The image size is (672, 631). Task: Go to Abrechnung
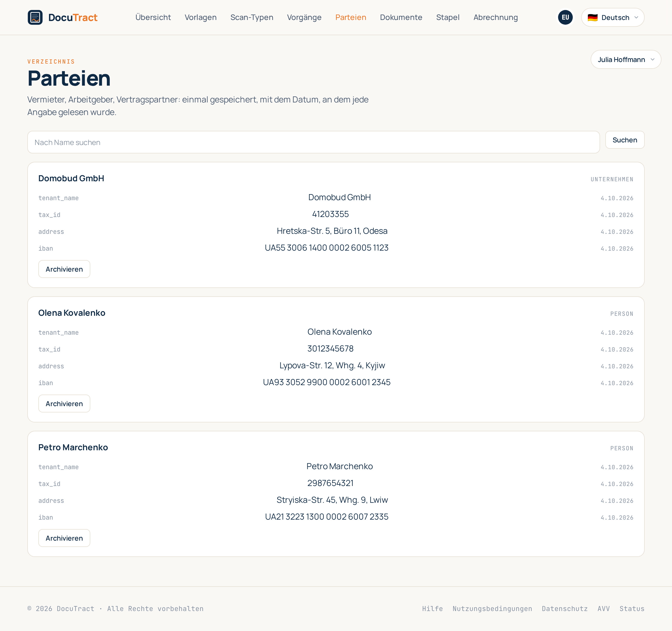point(496,17)
